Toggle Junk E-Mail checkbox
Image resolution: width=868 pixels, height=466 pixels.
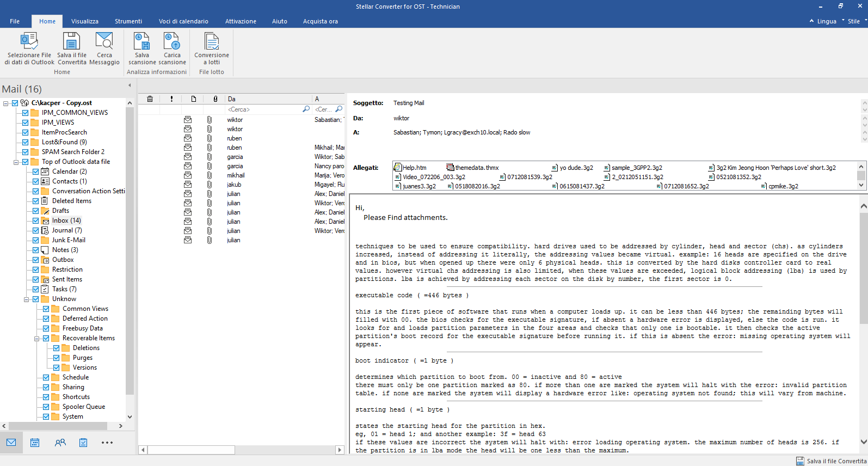[36, 240]
